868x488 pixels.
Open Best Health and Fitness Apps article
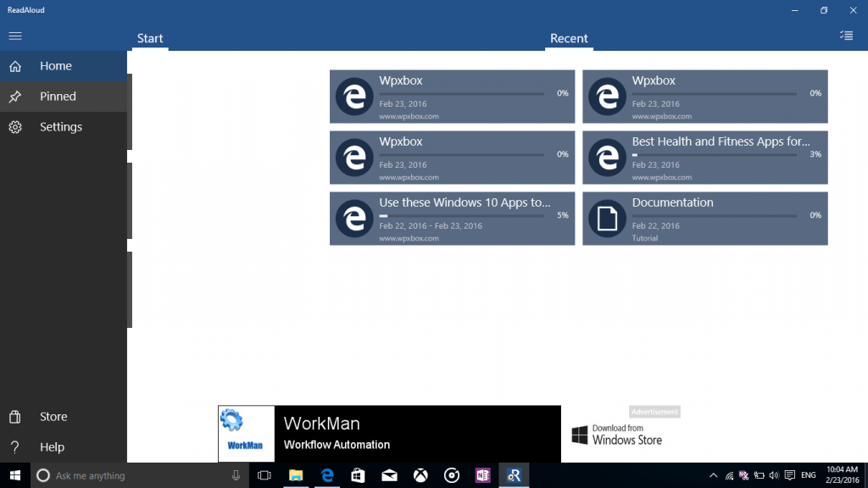pos(705,158)
